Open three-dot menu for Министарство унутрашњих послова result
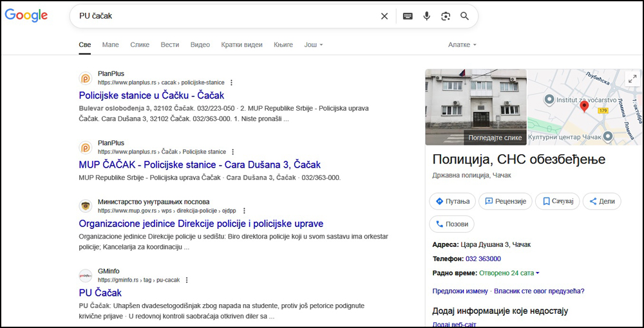 pyautogui.click(x=244, y=211)
